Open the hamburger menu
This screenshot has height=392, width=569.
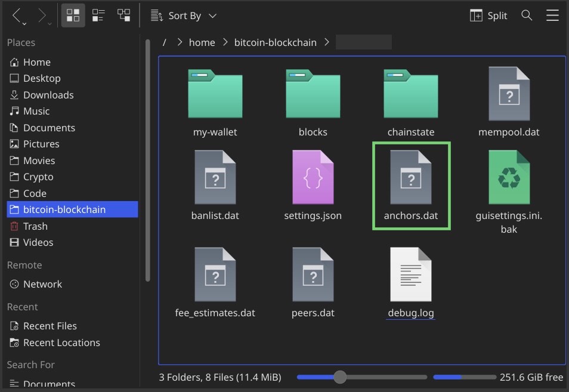[x=552, y=16]
